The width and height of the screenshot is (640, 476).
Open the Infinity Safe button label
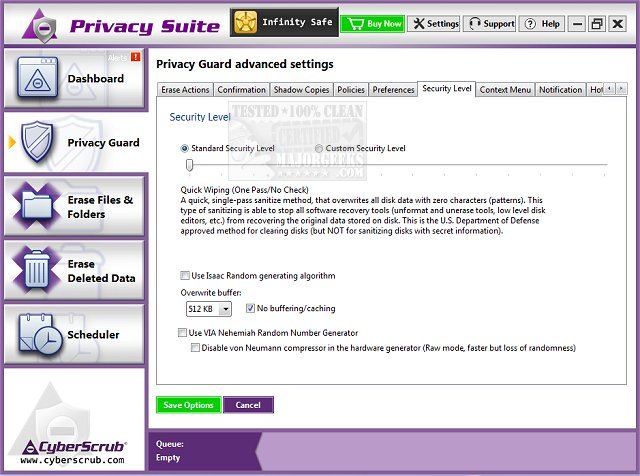click(297, 22)
